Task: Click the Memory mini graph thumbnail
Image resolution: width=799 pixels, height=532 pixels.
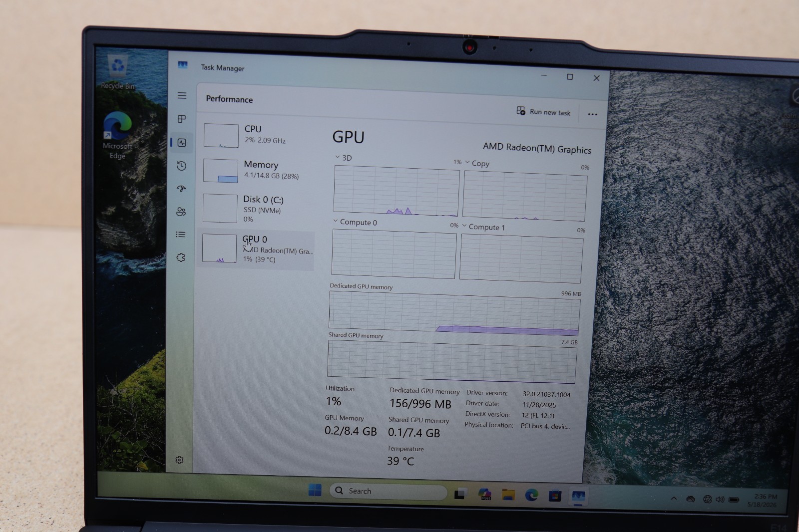Action: 220,171
